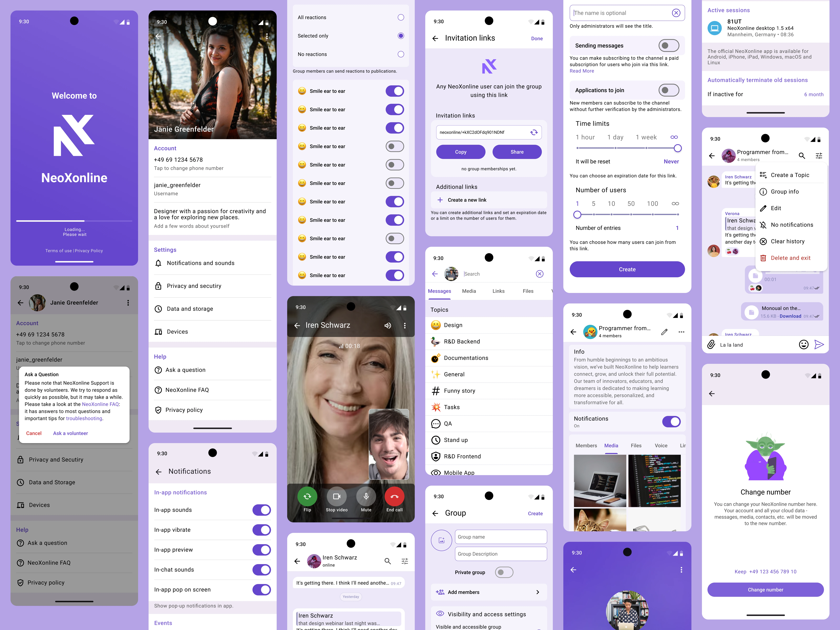Click edit pencil in Programmer group info

pyautogui.click(x=664, y=332)
